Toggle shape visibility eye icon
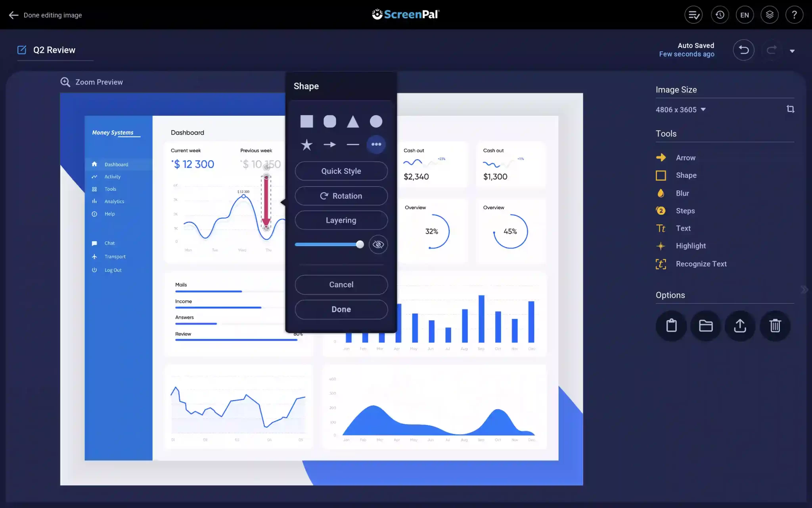812x508 pixels. click(x=378, y=244)
